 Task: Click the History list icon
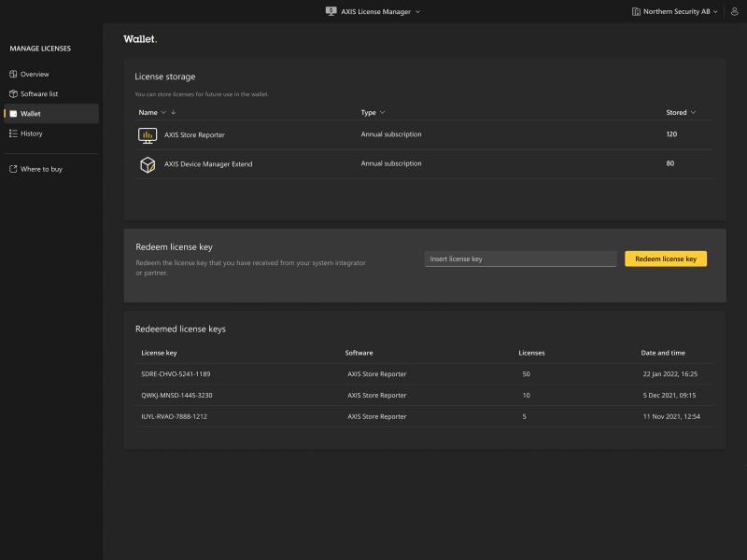coord(13,133)
